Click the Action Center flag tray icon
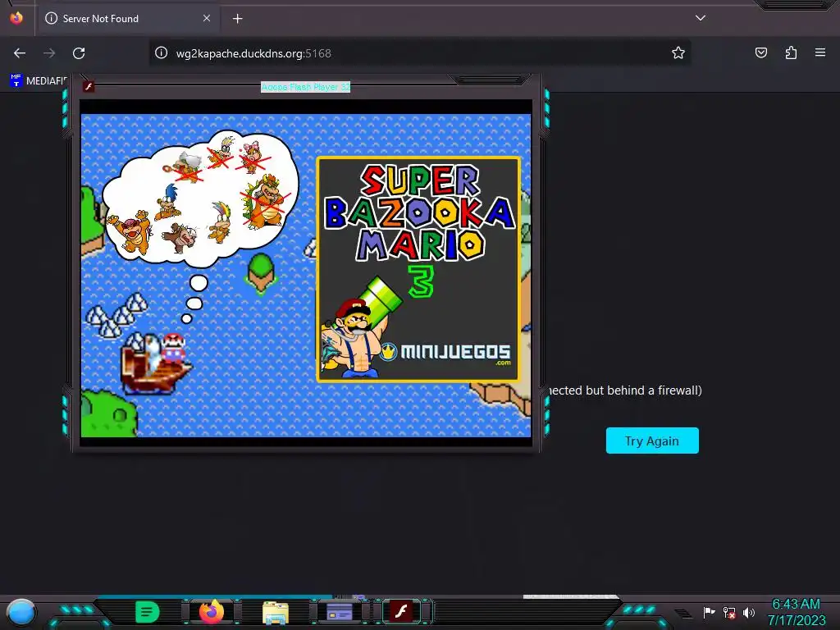The width and height of the screenshot is (840, 630). pyautogui.click(x=709, y=612)
